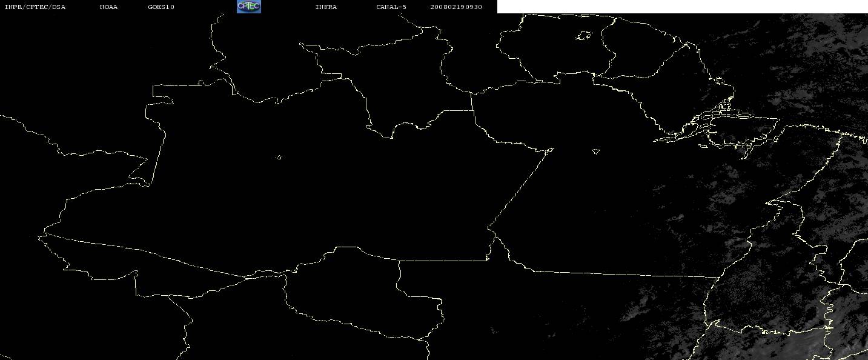Click the long horizontal border line in the south-center
Screen dimensions: 868x360
[x=624, y=274]
